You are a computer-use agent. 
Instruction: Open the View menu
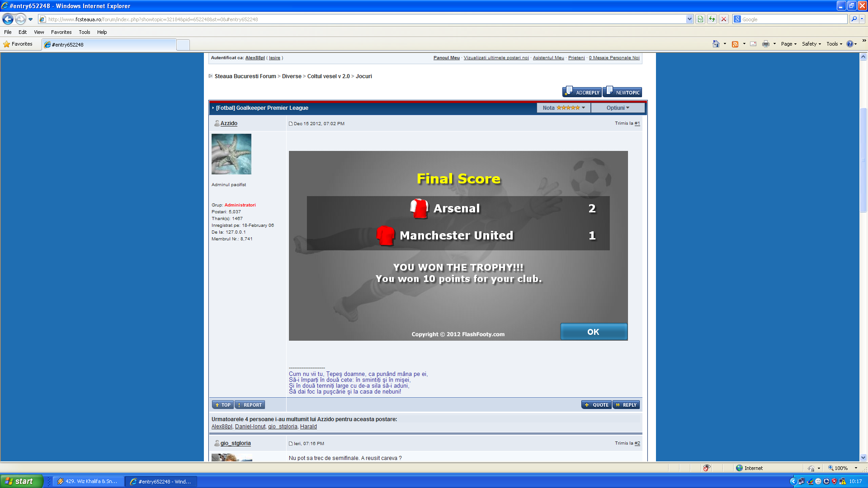(x=39, y=32)
